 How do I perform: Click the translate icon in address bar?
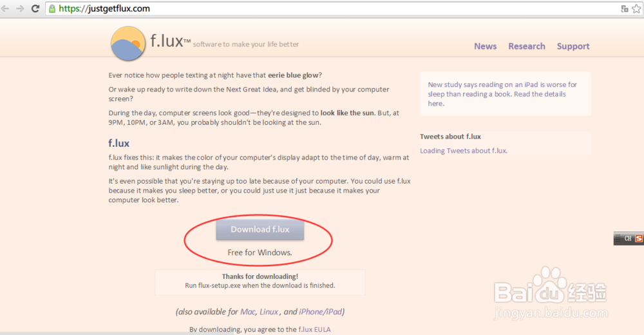[625, 8]
